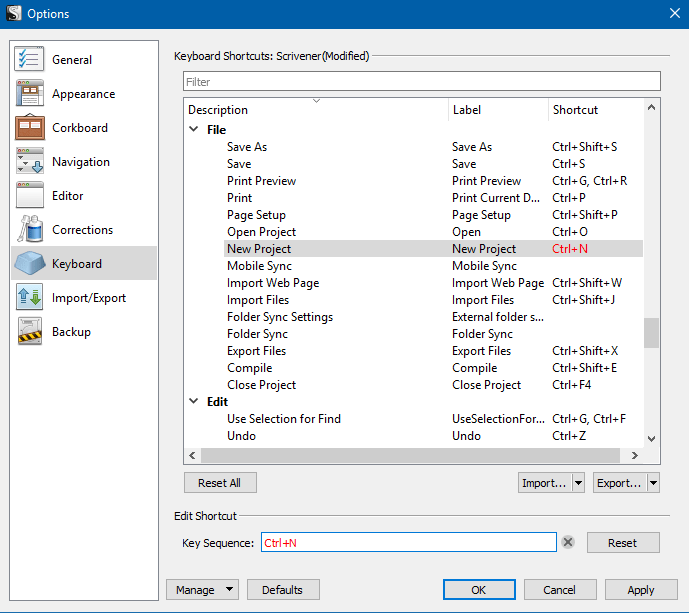Switch to the General tab label
This screenshot has height=613, width=689.
(x=72, y=60)
